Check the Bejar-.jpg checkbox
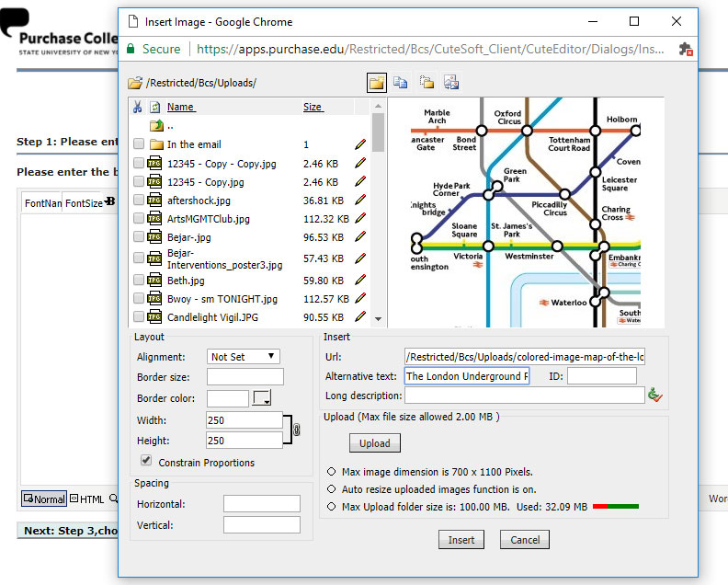 point(139,236)
